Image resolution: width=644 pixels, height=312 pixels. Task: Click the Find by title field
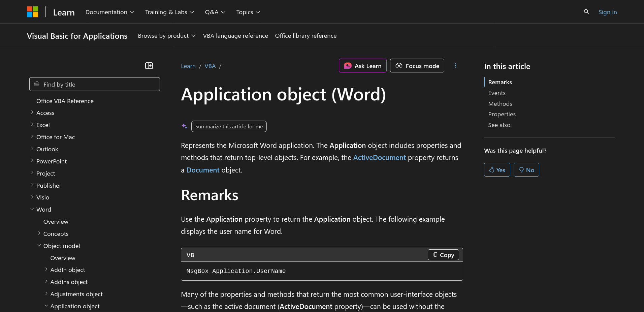pyautogui.click(x=95, y=84)
